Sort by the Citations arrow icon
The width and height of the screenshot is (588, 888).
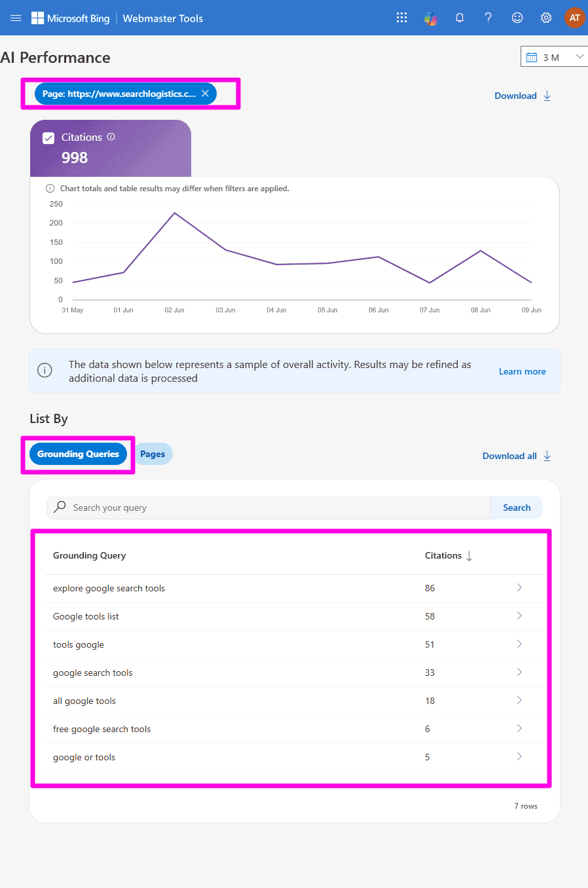click(x=469, y=556)
